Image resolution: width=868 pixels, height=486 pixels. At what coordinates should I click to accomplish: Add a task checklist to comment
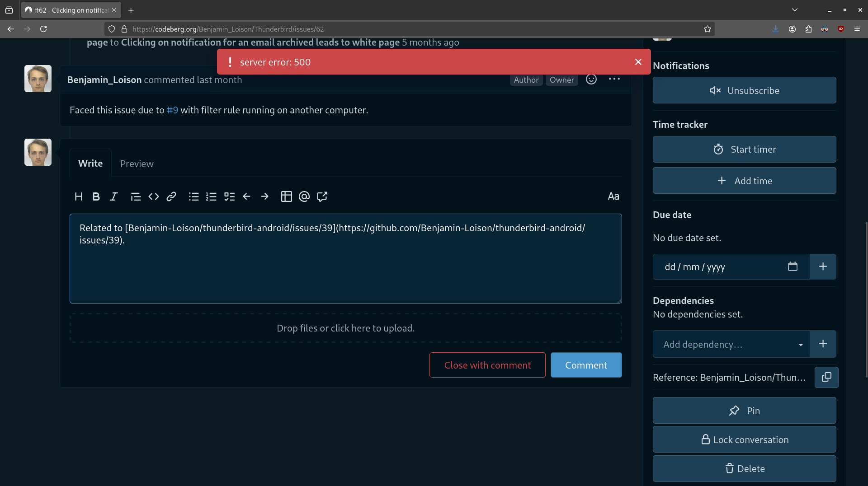coord(229,196)
